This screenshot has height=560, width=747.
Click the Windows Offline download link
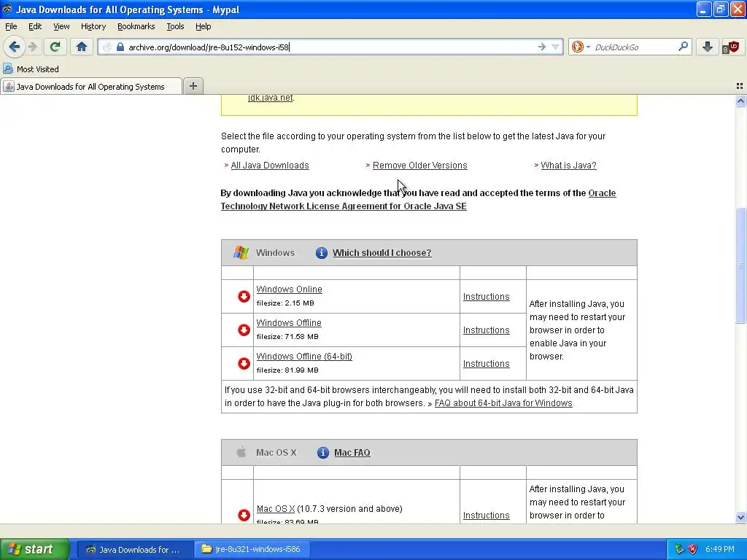click(x=289, y=322)
